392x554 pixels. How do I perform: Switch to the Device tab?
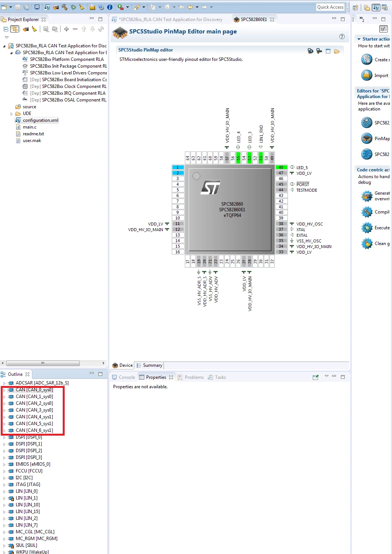click(x=123, y=365)
